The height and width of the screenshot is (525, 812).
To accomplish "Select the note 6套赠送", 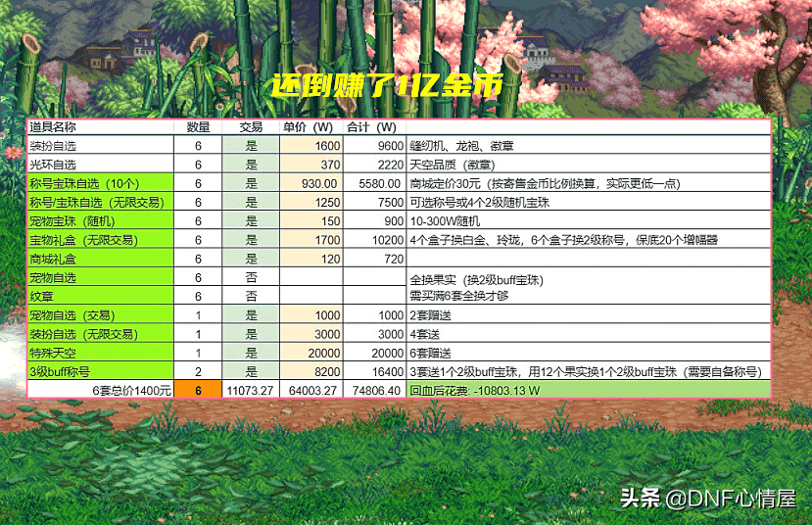I will [430, 354].
